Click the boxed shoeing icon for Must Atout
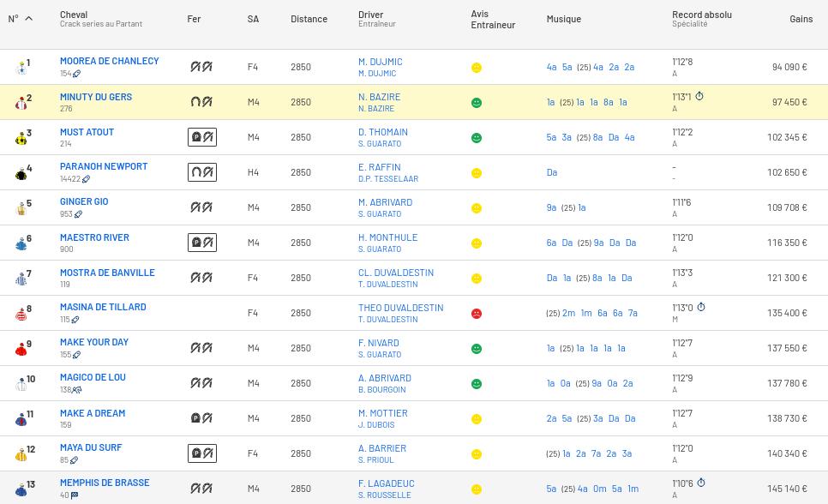Screen dimensions: 828x504 tap(202, 137)
